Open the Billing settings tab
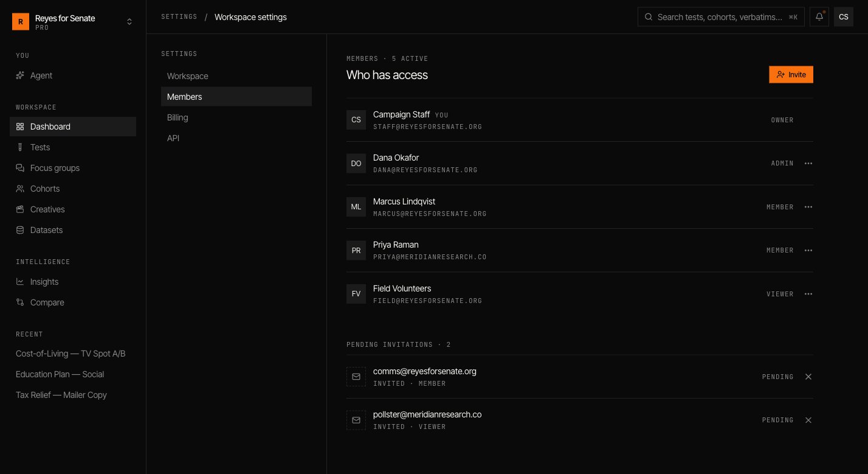 click(236, 117)
